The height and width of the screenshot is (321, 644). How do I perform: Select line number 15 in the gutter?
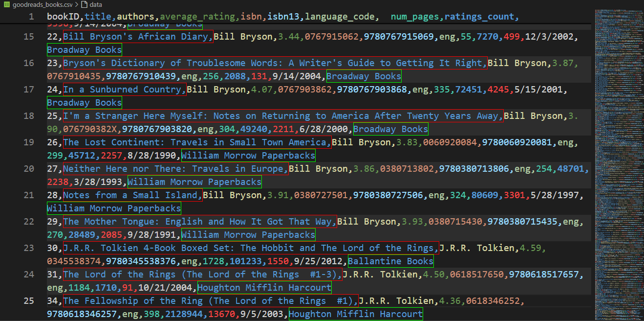coord(29,37)
